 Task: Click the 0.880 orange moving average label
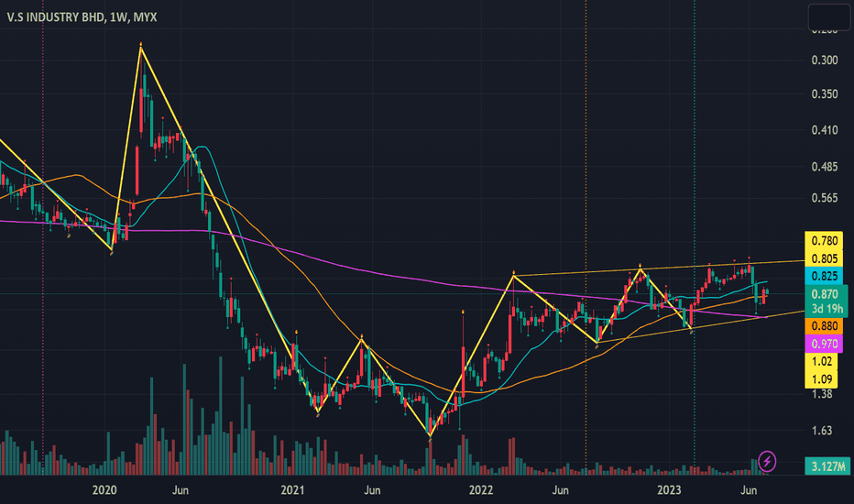coord(824,326)
